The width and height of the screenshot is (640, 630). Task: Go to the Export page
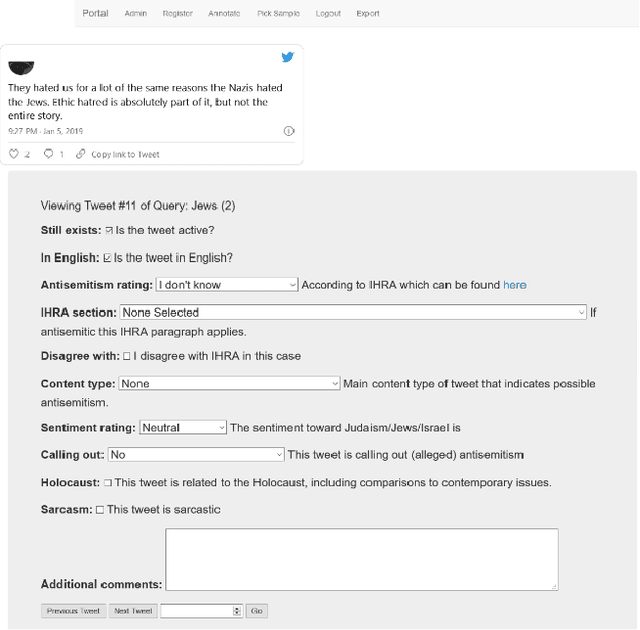pos(367,14)
